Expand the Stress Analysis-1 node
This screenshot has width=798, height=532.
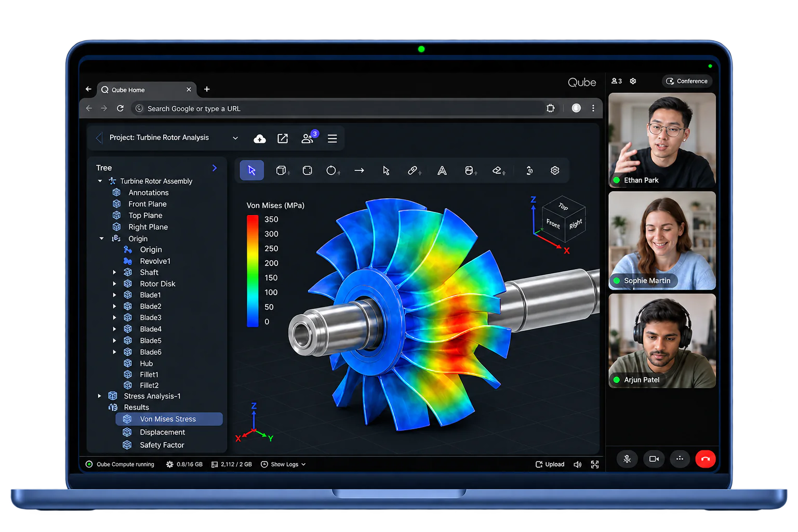[x=99, y=396]
